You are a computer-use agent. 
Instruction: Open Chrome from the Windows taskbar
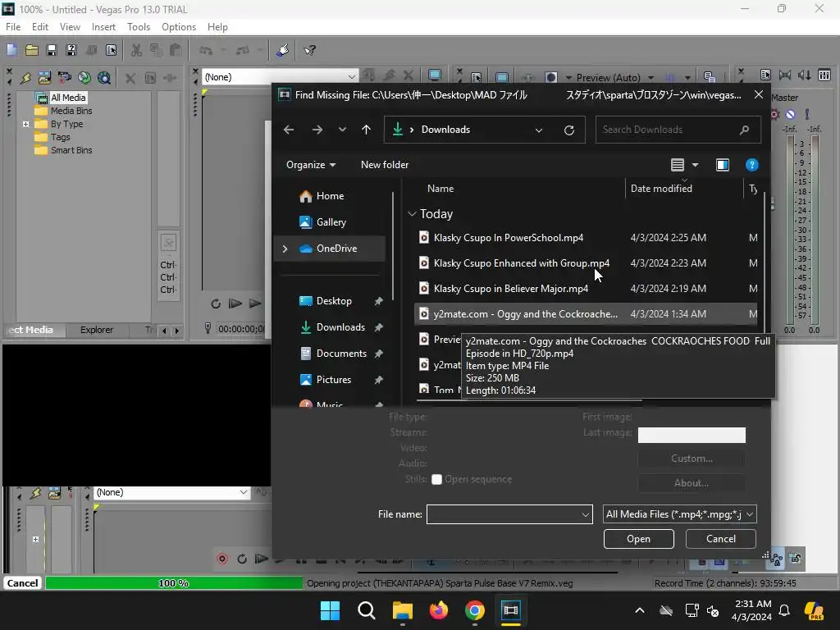475,610
